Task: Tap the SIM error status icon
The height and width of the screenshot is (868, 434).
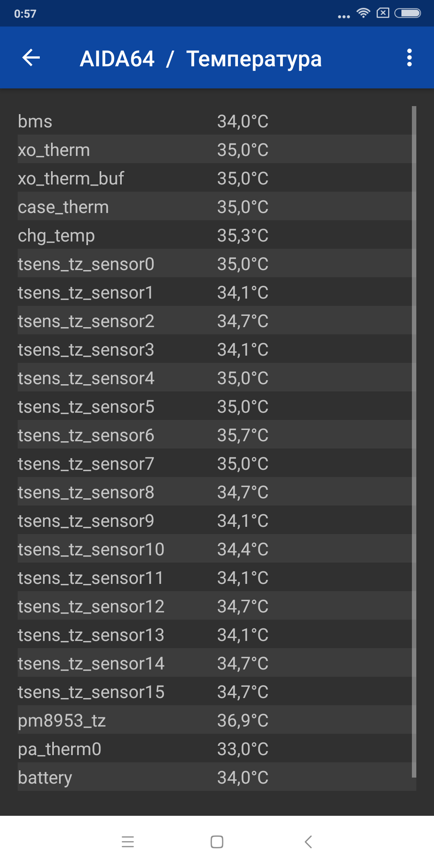Action: coord(383,13)
